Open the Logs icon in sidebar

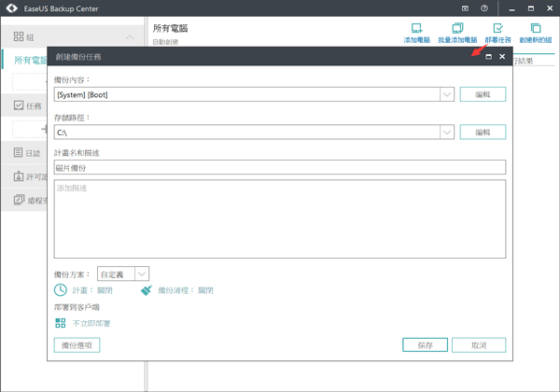tap(19, 153)
